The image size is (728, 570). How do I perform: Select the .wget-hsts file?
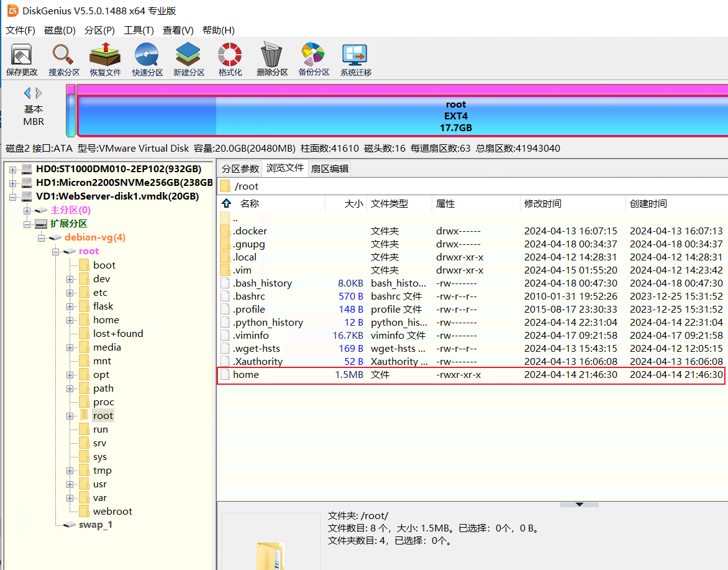257,349
